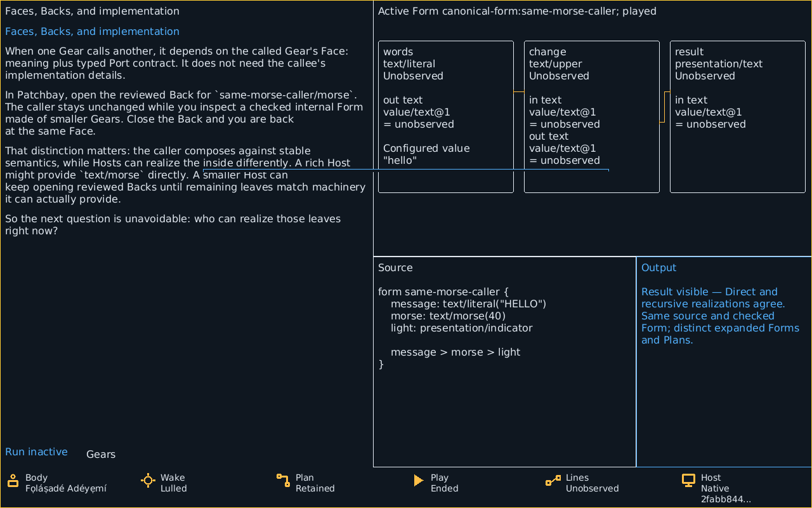This screenshot has height=508, width=812.
Task: Click the Plan flow icon
Action: (x=283, y=481)
